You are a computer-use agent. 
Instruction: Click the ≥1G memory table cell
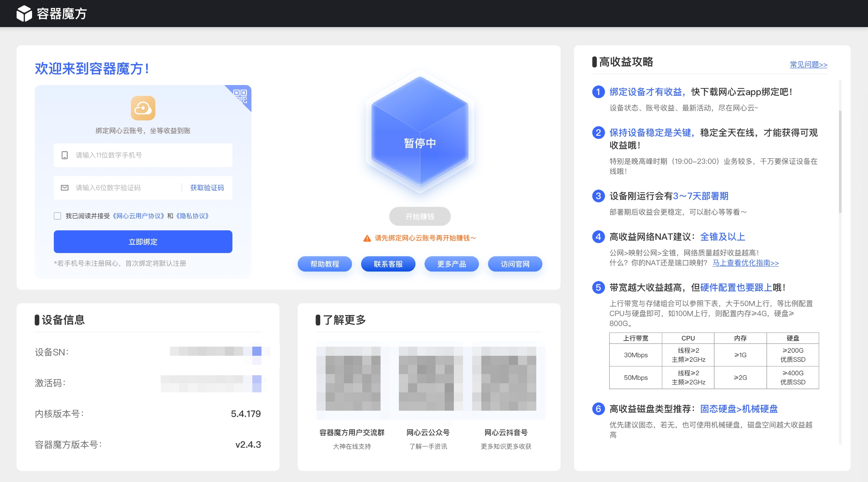tap(741, 355)
